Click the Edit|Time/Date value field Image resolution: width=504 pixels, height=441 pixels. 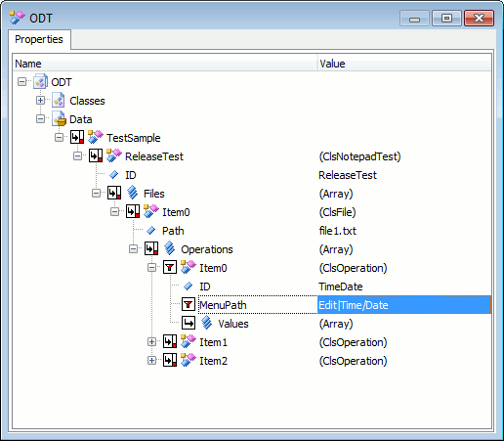(x=404, y=305)
